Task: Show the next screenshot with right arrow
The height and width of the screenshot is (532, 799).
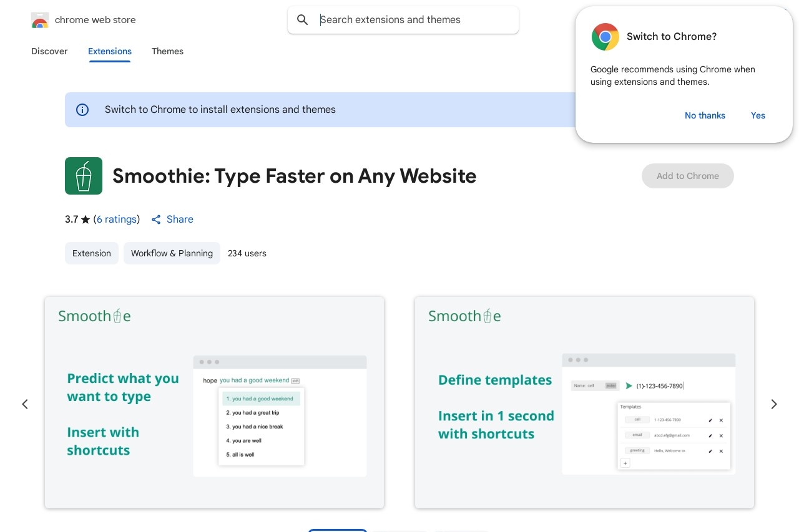Action: [x=774, y=404]
